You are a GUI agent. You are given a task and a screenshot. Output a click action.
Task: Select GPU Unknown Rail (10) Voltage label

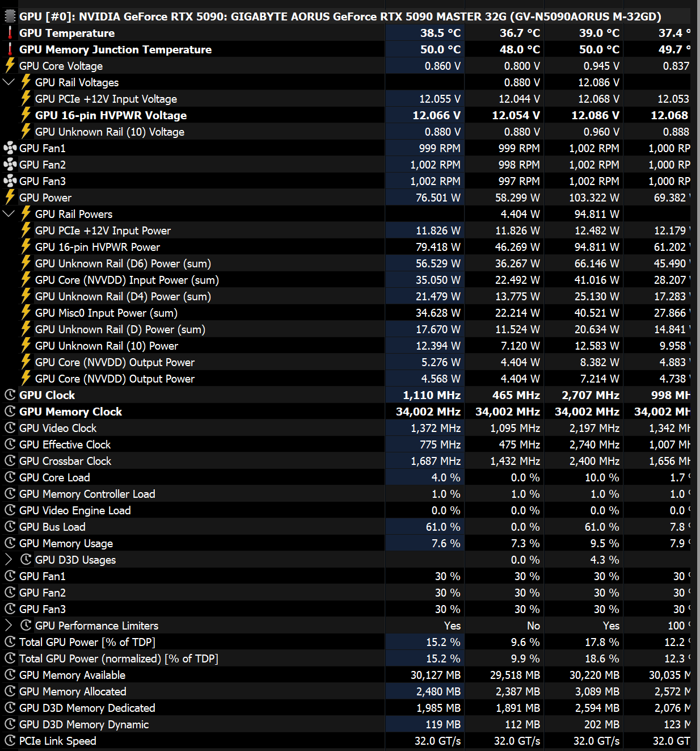coord(109,132)
